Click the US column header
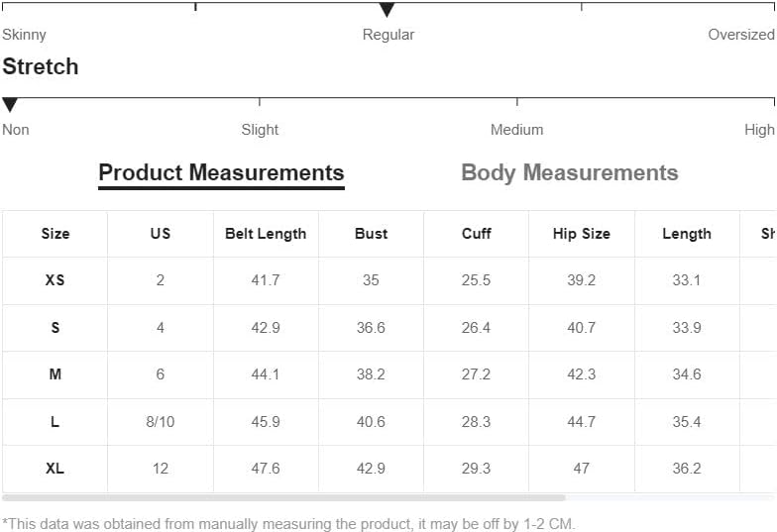The width and height of the screenshot is (777, 532). point(161,234)
